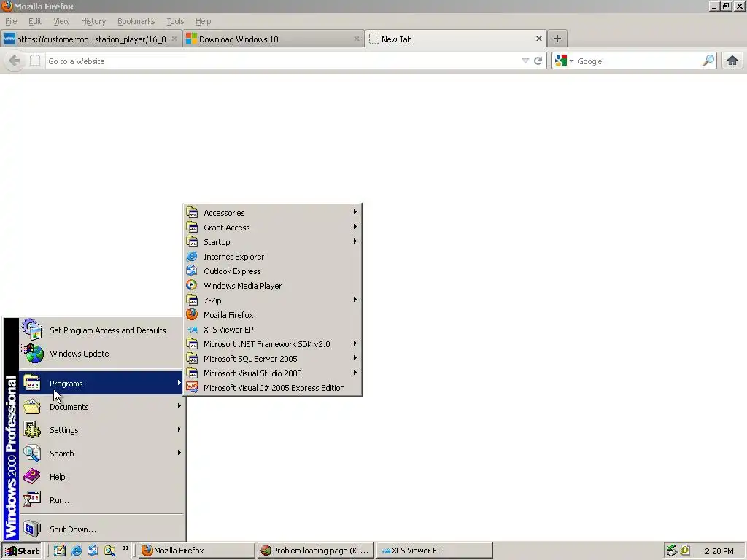Screen dimensions: 747x560
Task: Expand the Startup submenu arrow
Action: click(x=355, y=241)
